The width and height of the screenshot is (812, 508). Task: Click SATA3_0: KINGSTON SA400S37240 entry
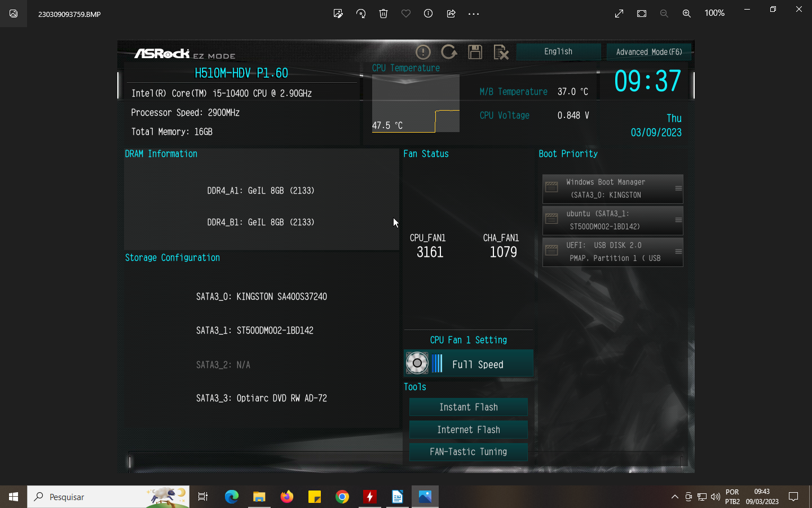tap(262, 297)
